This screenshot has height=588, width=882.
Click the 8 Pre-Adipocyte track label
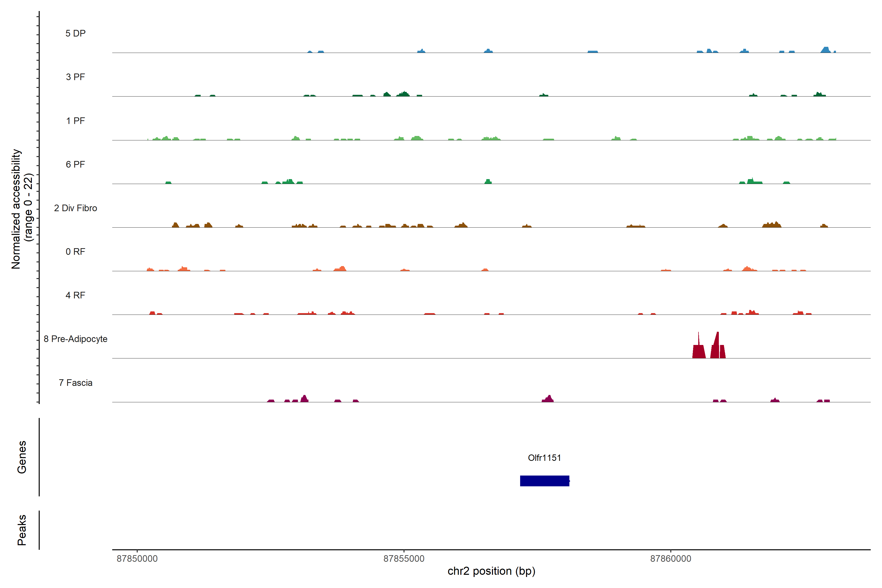pos(75,339)
